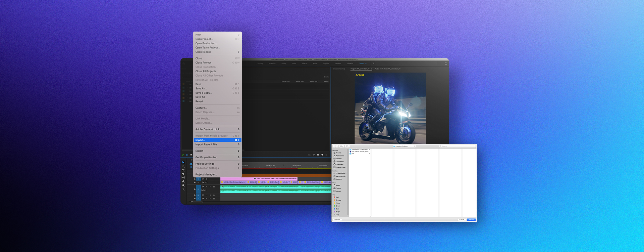Select the Hand tool
Viewport: 644px width, 252px height.
[x=183, y=185]
